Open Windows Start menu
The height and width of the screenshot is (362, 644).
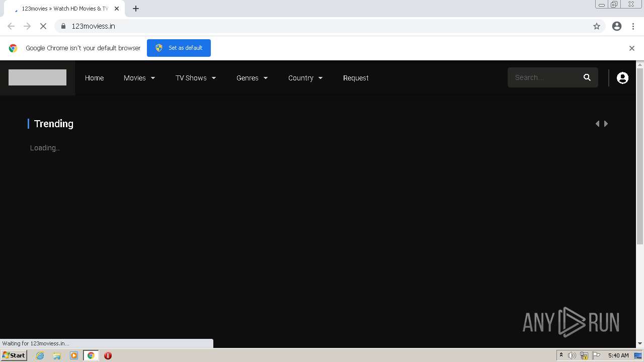[14, 355]
